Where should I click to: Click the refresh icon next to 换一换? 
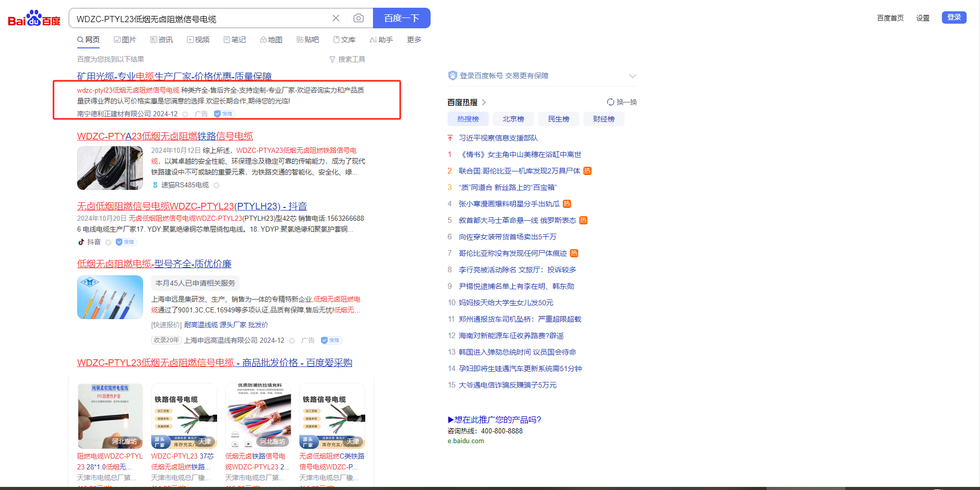610,102
